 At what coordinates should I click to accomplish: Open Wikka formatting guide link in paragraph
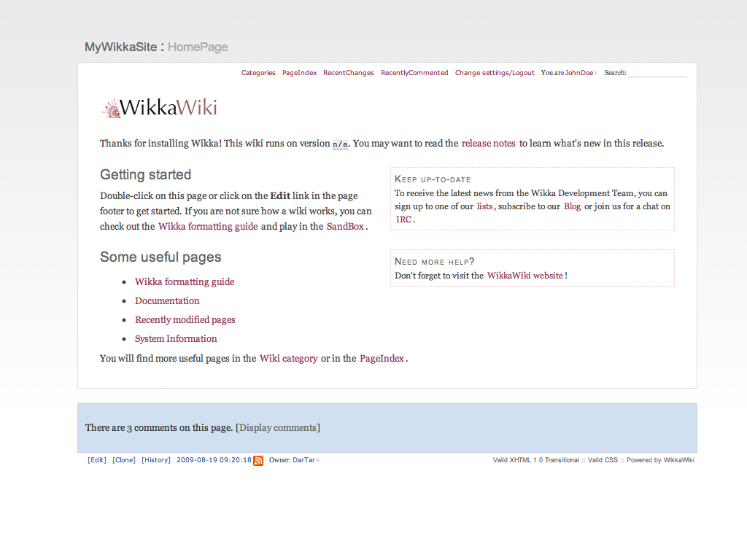point(208,226)
